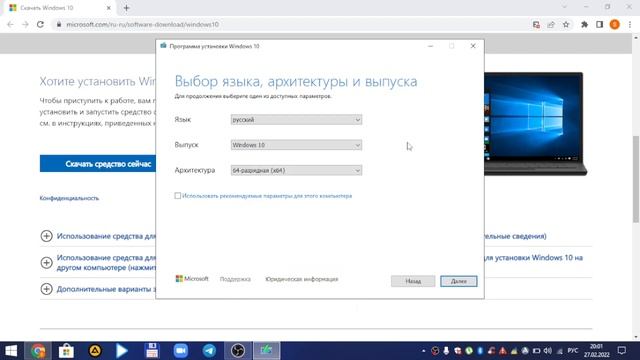Screen dimensions: 640x360
Task: Expand the Дополнительные варианты section
Action: tap(47, 289)
